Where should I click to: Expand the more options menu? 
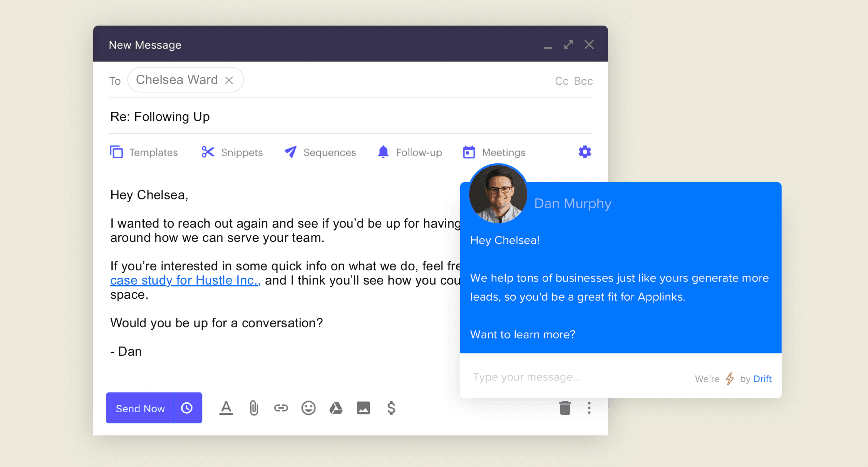[589, 408]
